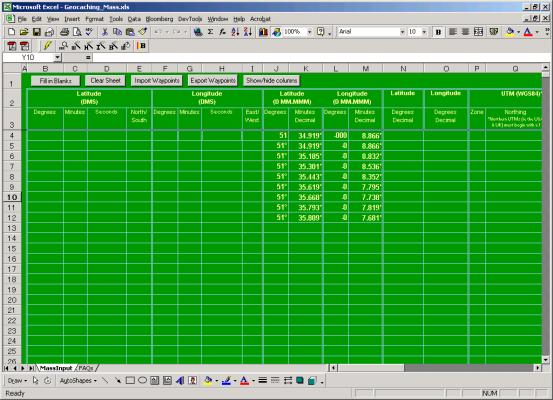Open the font size dropdown
Screen dimensions: 553x400
(424, 32)
